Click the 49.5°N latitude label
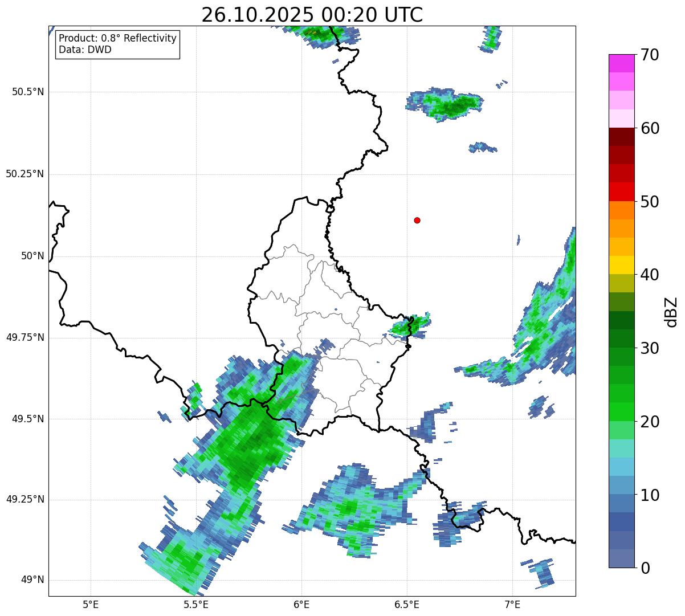Viewport: 685px width, 616px height. click(x=28, y=419)
